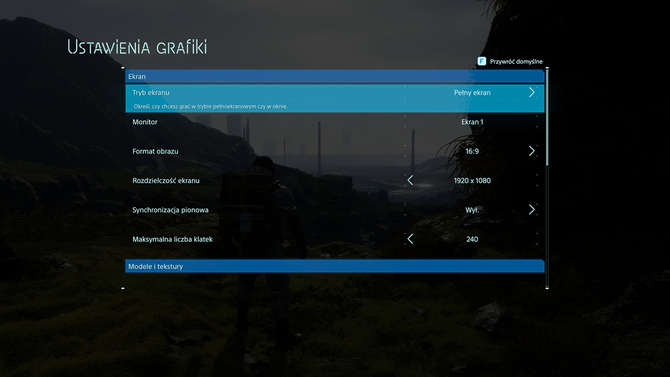Click the Przywróć domyślne button
The image size is (670, 377).
pyautogui.click(x=510, y=61)
